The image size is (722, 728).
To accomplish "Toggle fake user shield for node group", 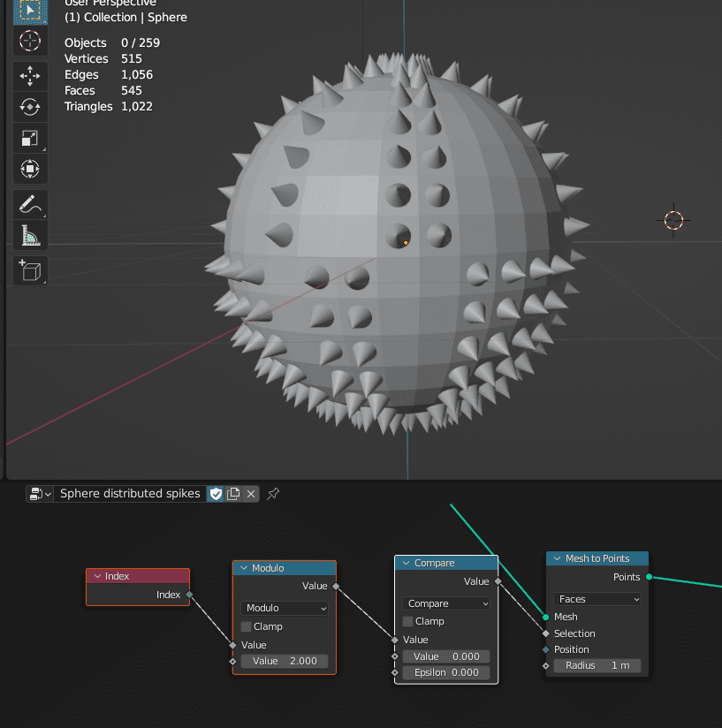I will click(x=216, y=494).
